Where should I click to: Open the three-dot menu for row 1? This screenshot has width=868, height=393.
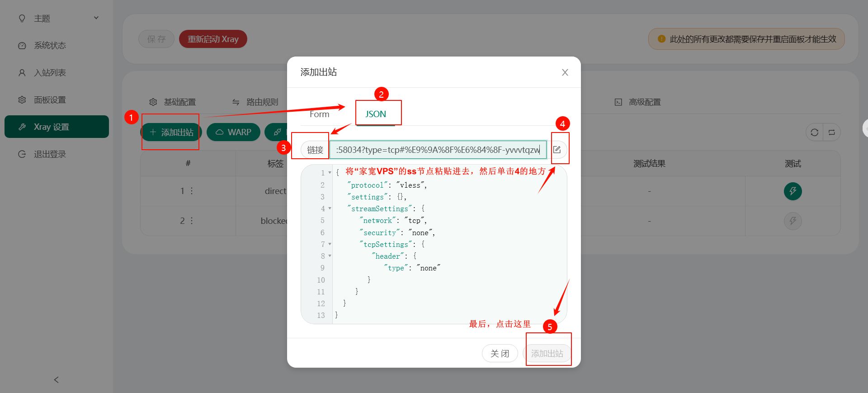coord(192,191)
